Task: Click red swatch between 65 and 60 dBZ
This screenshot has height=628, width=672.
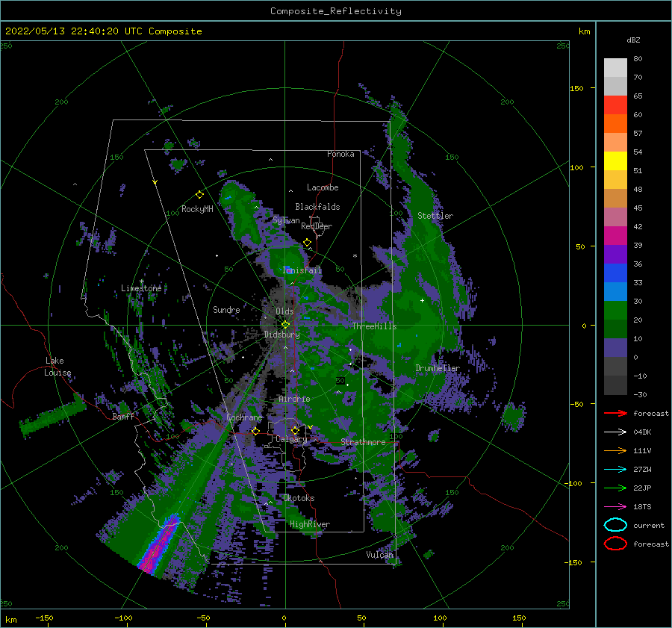Action: tap(615, 105)
